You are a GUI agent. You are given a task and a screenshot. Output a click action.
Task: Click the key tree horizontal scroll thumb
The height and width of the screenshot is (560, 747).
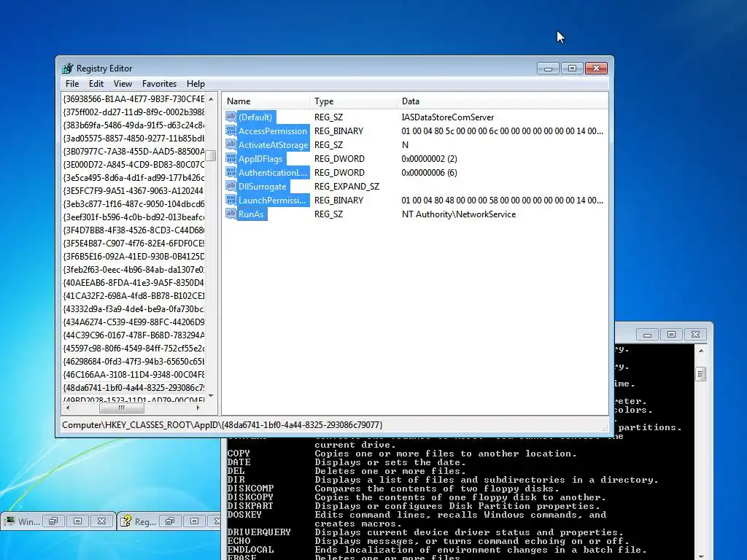122,408
